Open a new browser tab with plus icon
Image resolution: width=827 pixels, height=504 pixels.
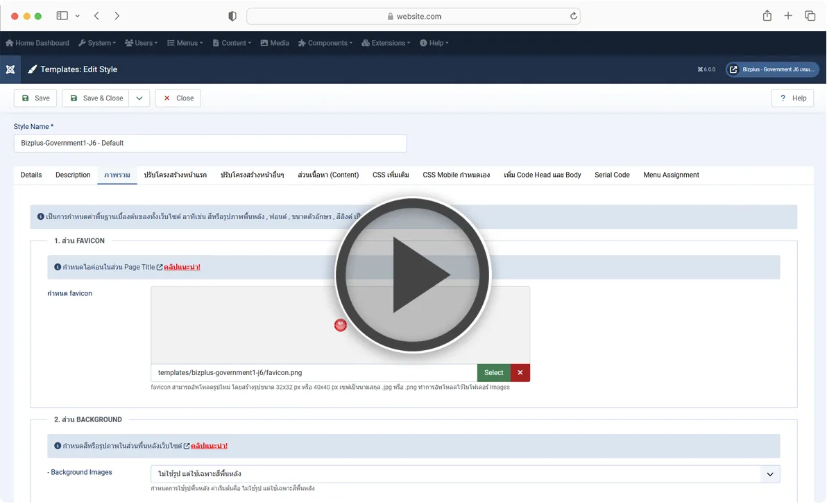tap(788, 16)
